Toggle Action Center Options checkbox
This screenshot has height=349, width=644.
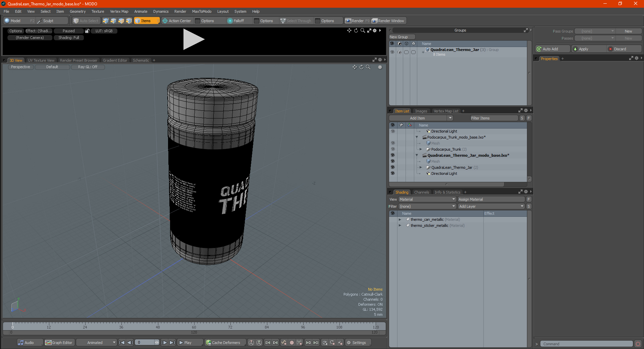(x=198, y=21)
